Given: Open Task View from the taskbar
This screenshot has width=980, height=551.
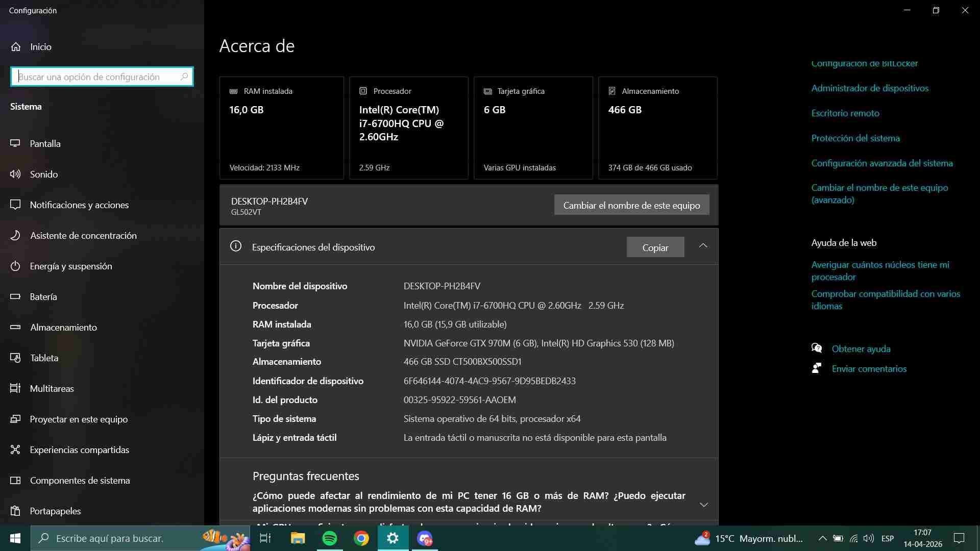Looking at the screenshot, I should pyautogui.click(x=265, y=538).
